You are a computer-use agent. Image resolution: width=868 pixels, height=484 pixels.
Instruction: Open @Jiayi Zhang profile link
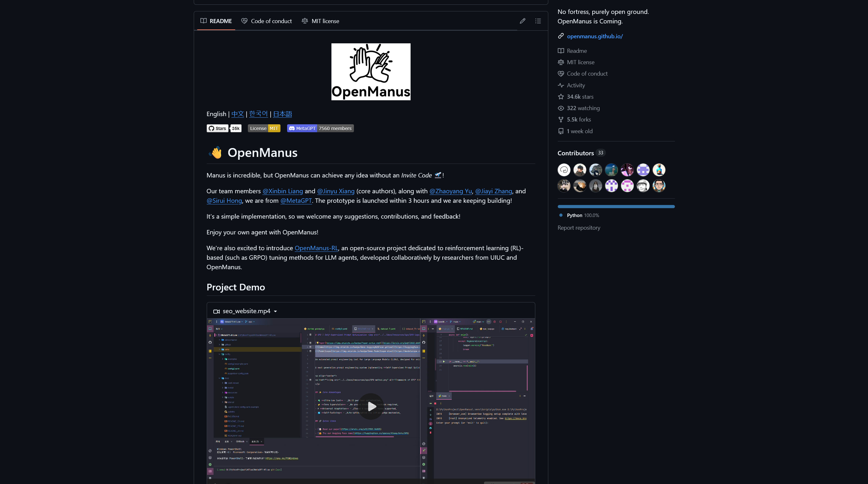pos(493,191)
